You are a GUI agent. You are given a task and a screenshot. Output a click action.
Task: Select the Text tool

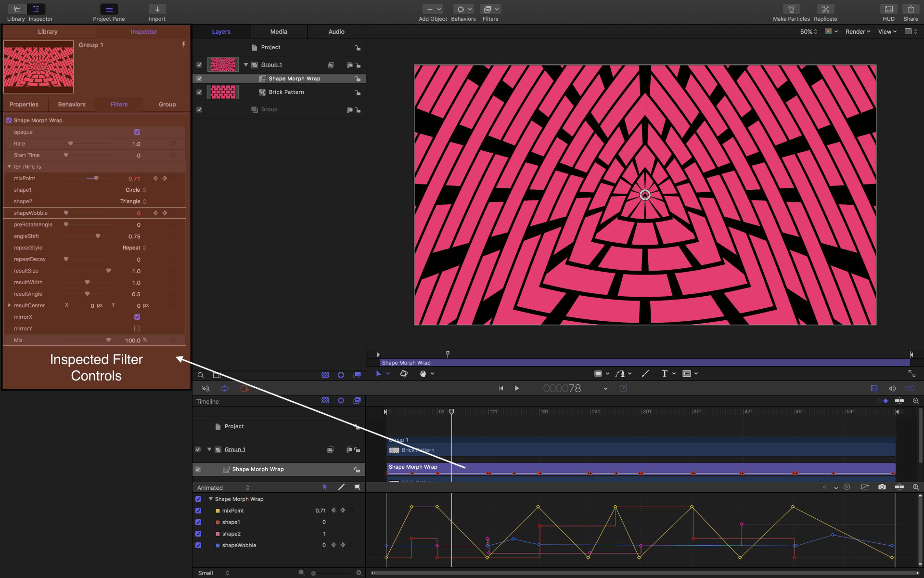[665, 373]
